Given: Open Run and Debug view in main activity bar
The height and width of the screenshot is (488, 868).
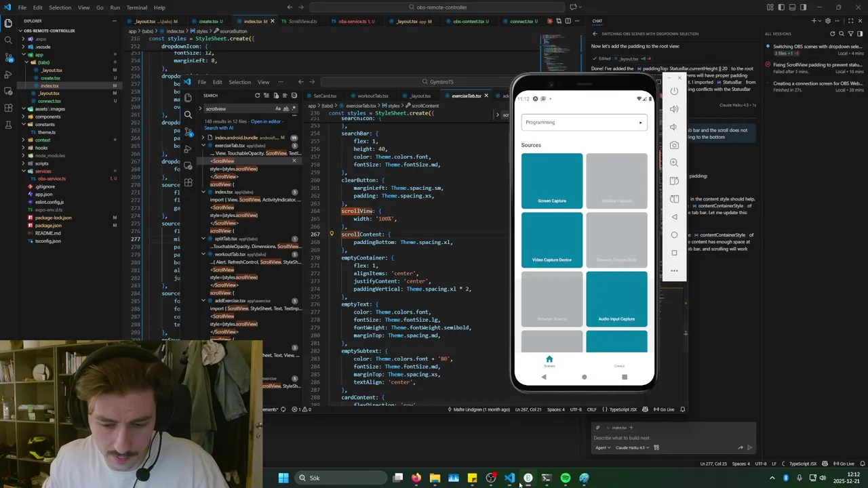Looking at the screenshot, I should (x=8, y=74).
